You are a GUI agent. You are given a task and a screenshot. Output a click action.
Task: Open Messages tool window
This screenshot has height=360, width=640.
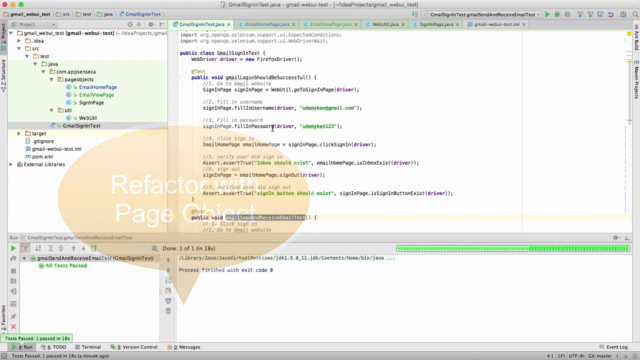pos(184,347)
